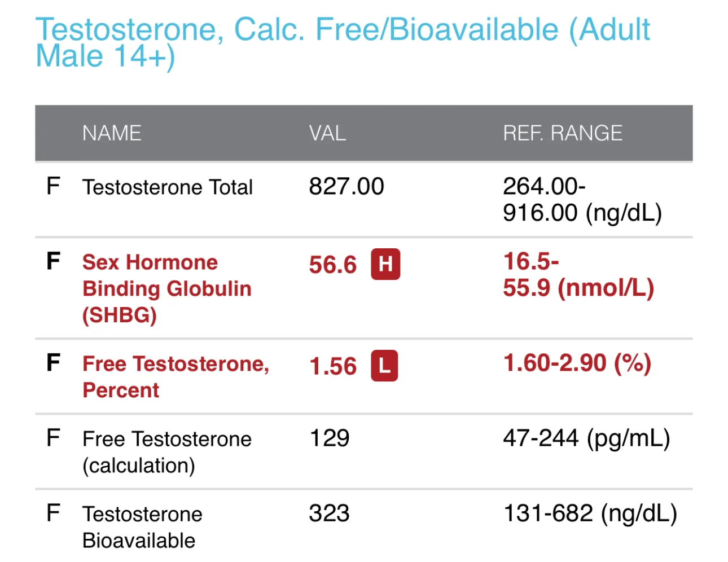The height and width of the screenshot is (562, 728).
Task: Select Free Testosterone (calculation) row name
Action: pyautogui.click(x=167, y=452)
